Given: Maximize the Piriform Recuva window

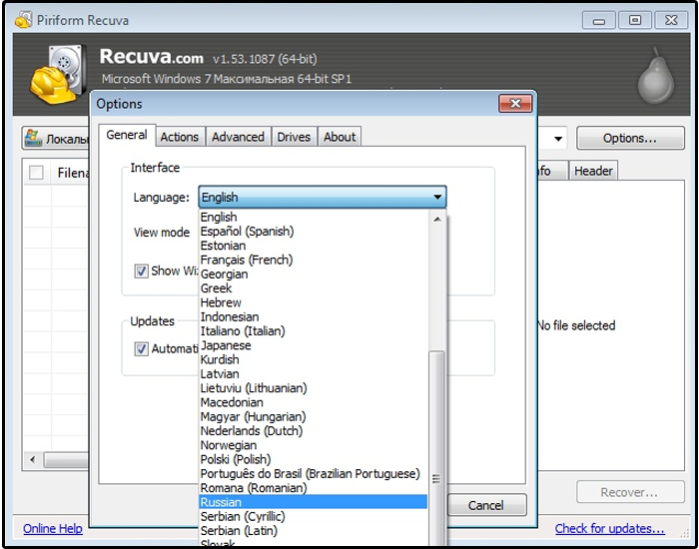Looking at the screenshot, I should pos(635,20).
